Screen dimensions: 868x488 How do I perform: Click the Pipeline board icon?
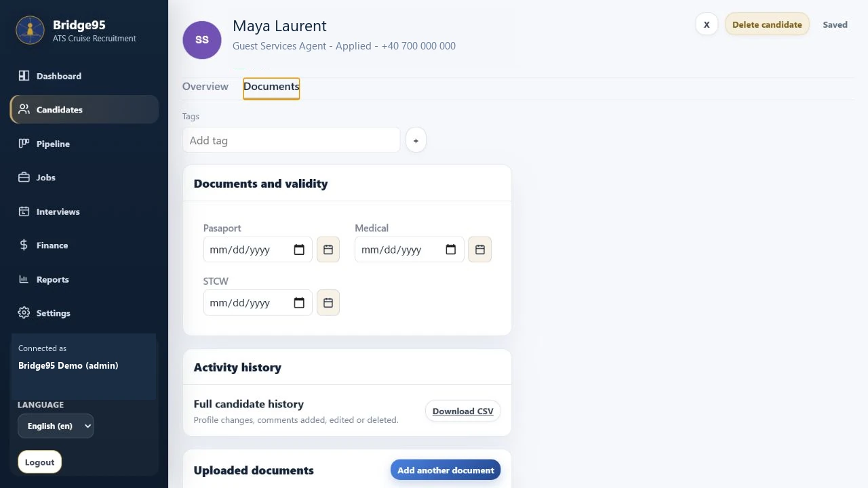24,144
